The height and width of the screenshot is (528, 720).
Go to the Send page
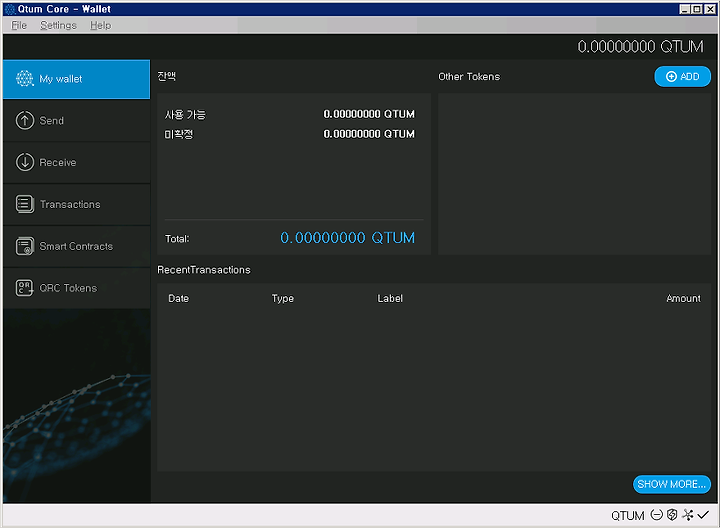tap(76, 121)
